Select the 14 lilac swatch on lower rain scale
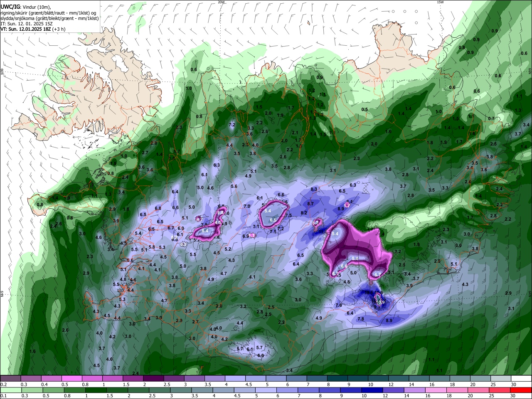532x399 pixels. coord(414,390)
